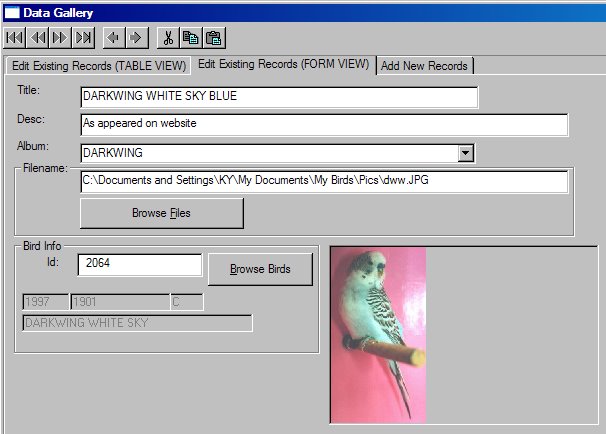Click the Data Gallery title bar text
Viewport: 606px width, 434px height.
(x=58, y=13)
